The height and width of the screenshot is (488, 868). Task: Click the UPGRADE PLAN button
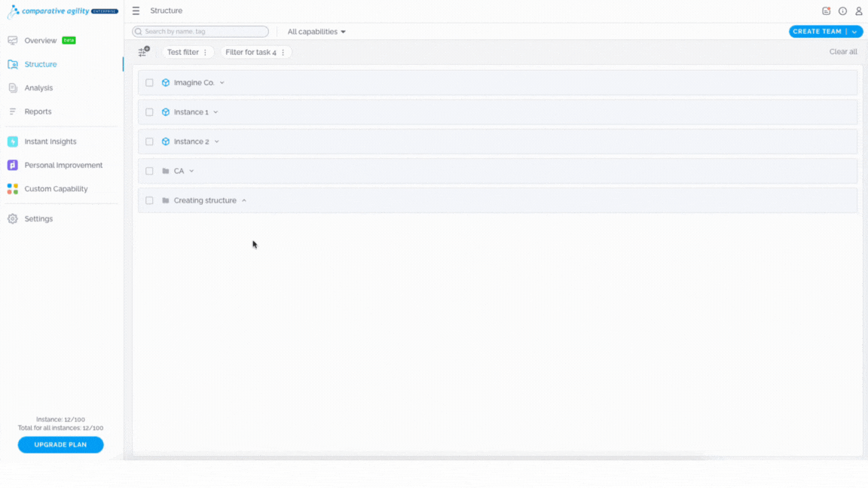tap(60, 444)
